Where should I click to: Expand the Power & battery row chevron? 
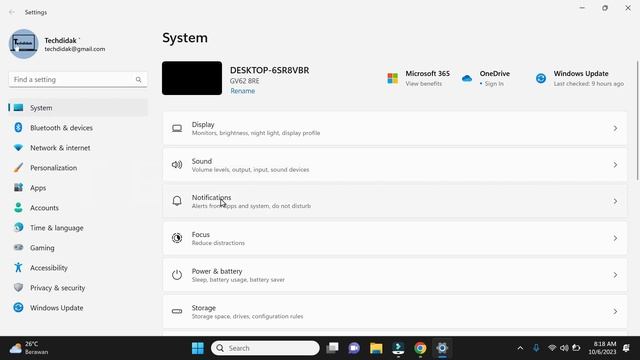click(615, 275)
